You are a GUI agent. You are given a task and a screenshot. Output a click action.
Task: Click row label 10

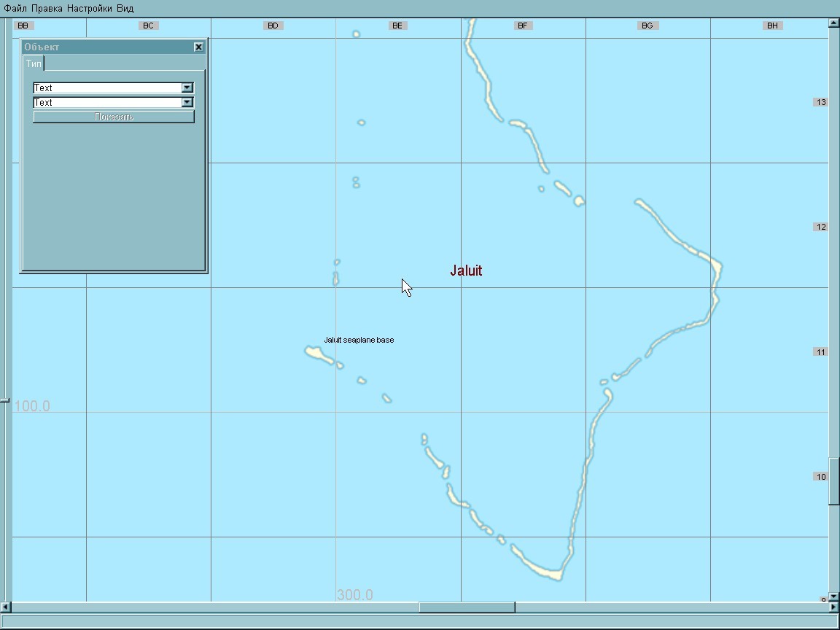pyautogui.click(x=821, y=477)
